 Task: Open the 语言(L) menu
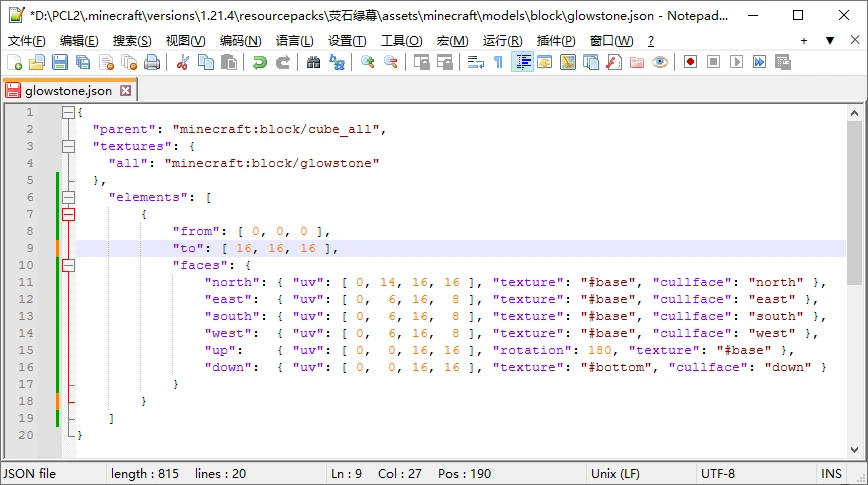click(x=294, y=40)
